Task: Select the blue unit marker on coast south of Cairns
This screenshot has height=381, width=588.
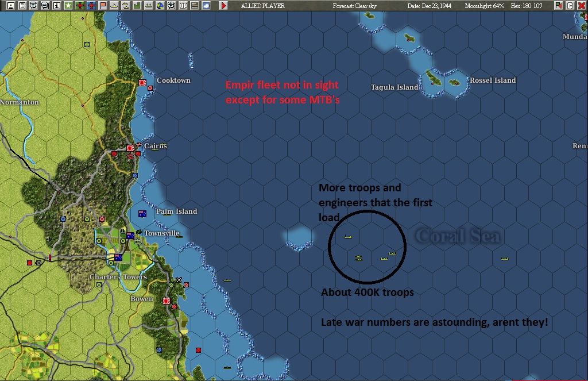Action: (x=136, y=175)
